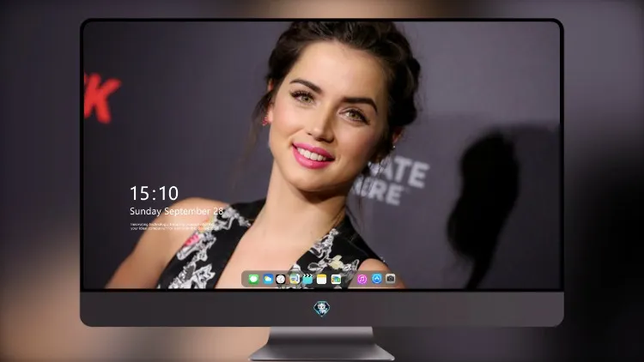Image resolution: width=644 pixels, height=362 pixels.
Task: Open the teal clapperboard video app
Action: tap(307, 279)
